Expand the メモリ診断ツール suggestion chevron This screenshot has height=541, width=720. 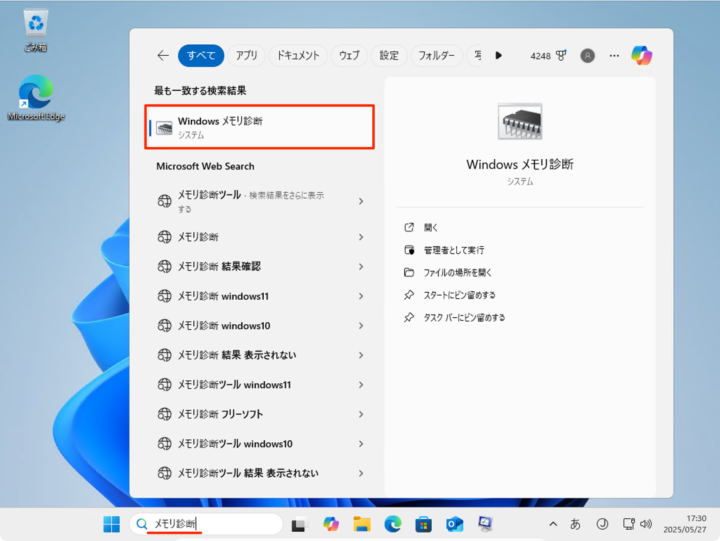point(361,201)
